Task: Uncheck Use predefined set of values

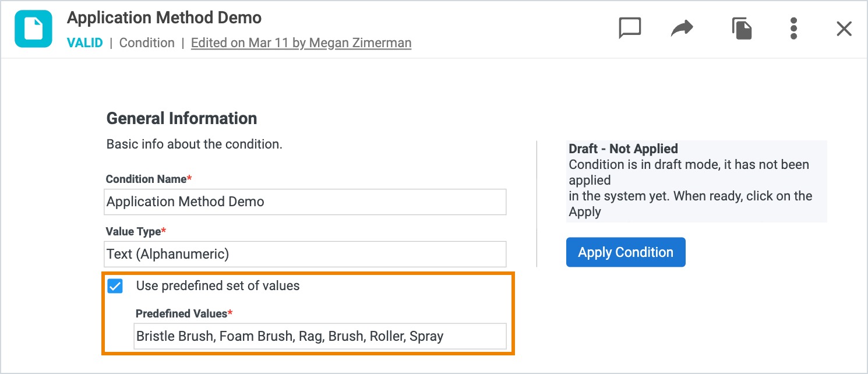Action: [x=115, y=286]
